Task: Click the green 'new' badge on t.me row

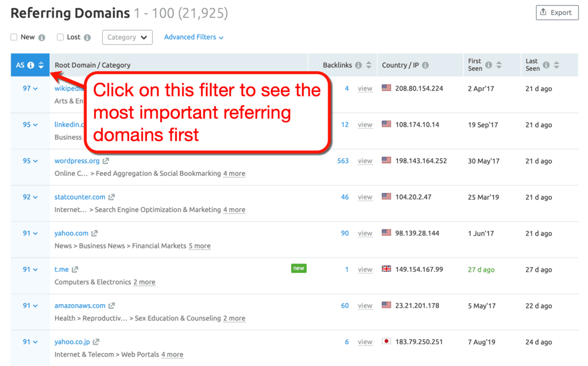Action: (299, 268)
